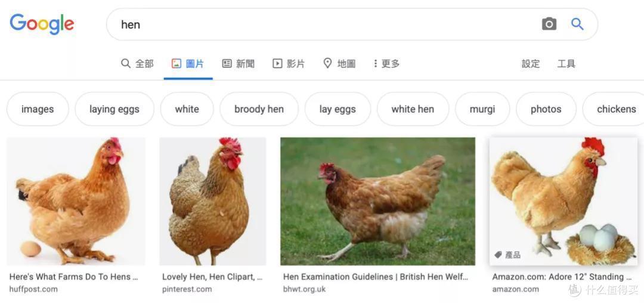Screen dimensions: 644x303
Task: Click the "murgi" filter chip
Action: point(482,109)
